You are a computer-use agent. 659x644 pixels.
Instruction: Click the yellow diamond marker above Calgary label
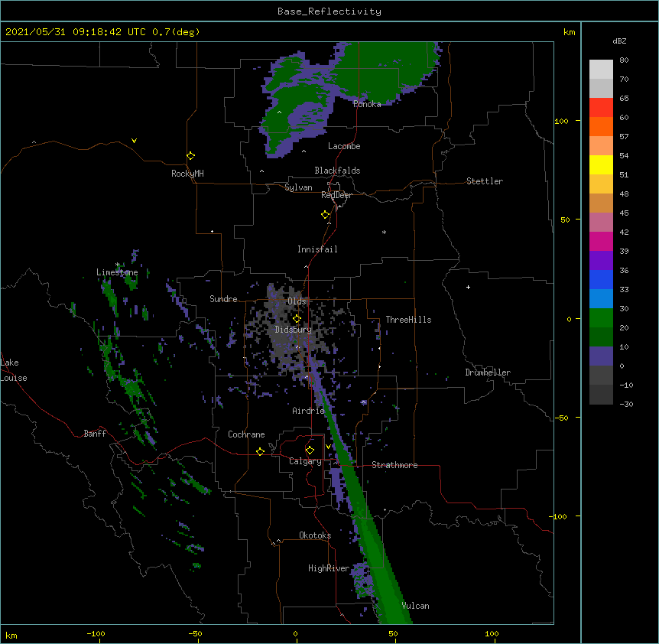pyautogui.click(x=310, y=450)
